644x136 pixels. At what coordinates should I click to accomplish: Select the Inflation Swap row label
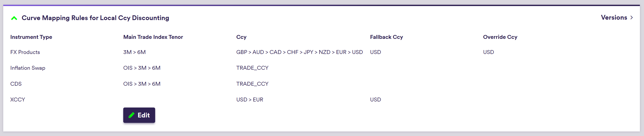[x=28, y=68]
